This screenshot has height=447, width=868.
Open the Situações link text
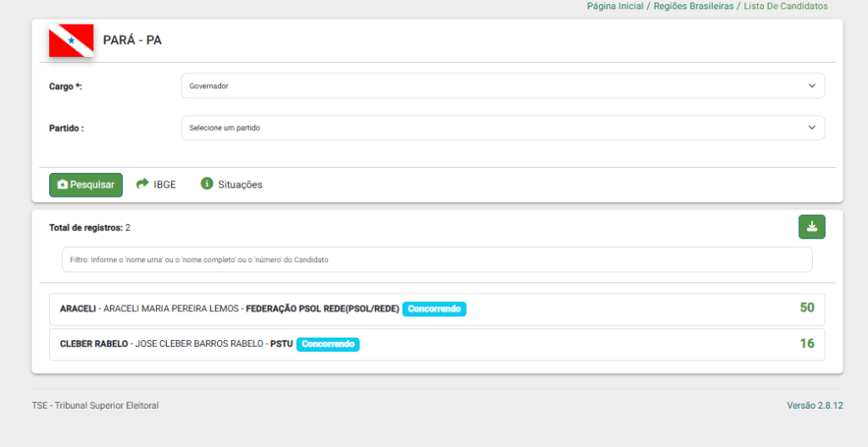click(x=240, y=185)
